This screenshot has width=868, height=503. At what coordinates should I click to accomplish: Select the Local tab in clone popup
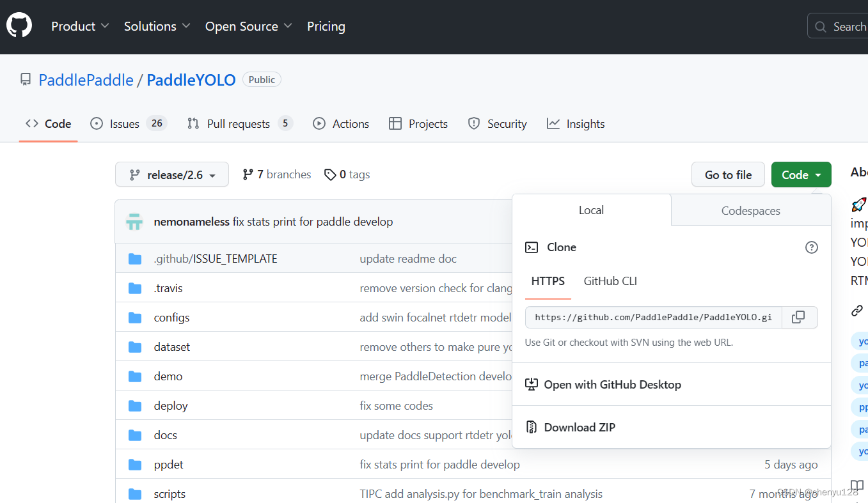[592, 210]
